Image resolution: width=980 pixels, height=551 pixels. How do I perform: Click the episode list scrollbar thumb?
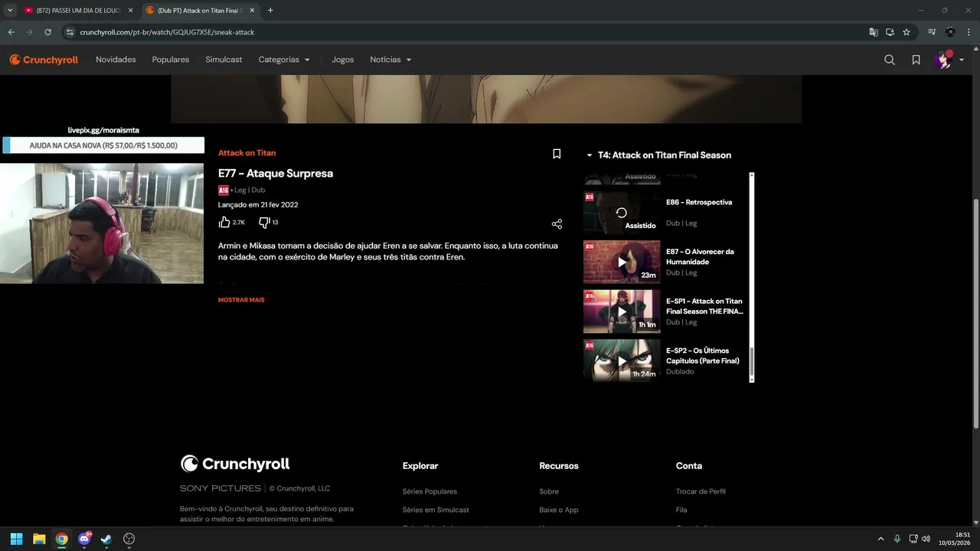click(x=752, y=363)
